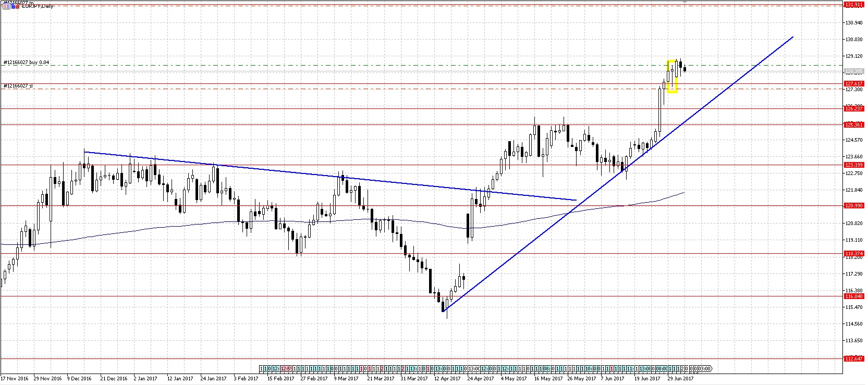Click the 130.030 price scale value
The height and width of the screenshot is (385, 868).
(x=854, y=39)
